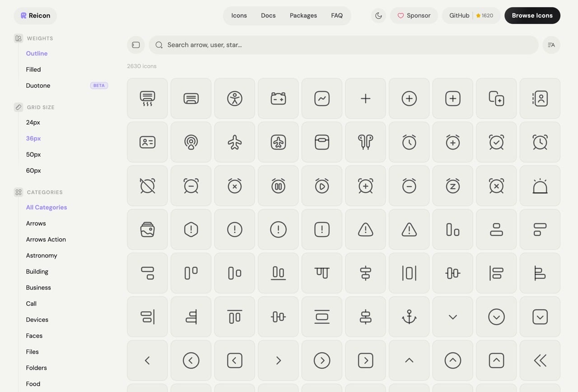This screenshot has height=392, width=578.
Task: Select the battery-style accumulator icon tile
Action: coord(278,98)
